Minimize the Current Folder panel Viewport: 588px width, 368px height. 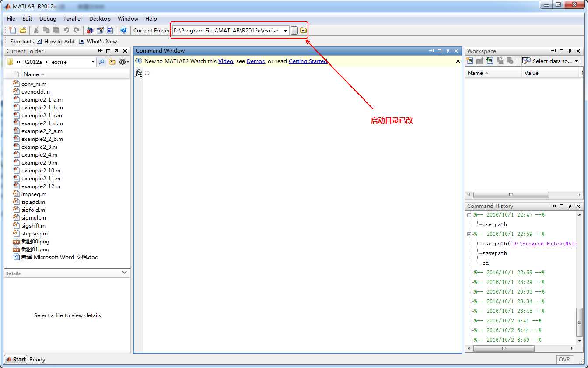[100, 51]
